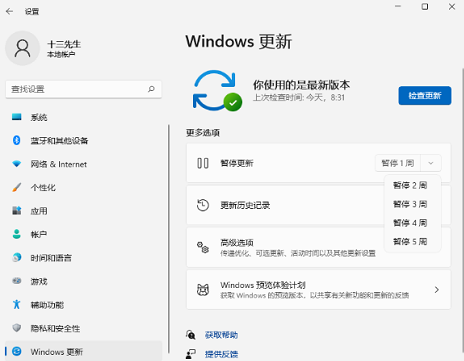Viewport: 464px width, 361px height.
Task: Click the 游戏 controller icon
Action: pos(17,281)
